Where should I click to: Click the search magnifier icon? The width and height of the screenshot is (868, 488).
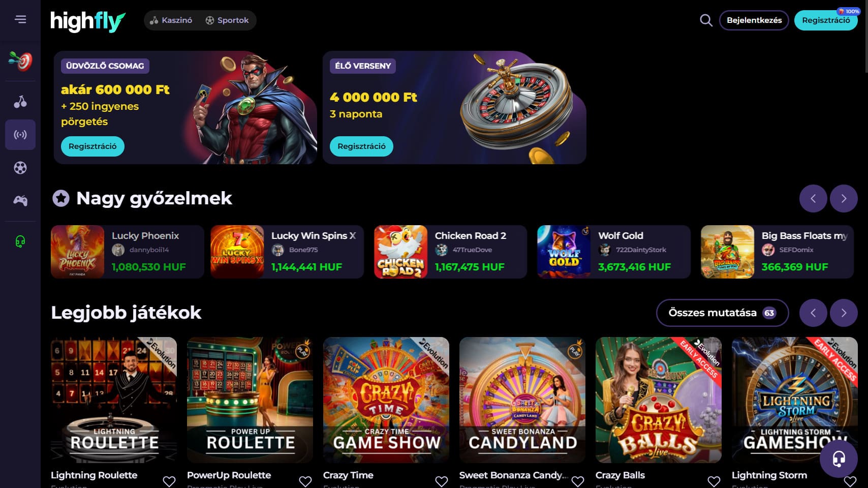pyautogui.click(x=706, y=20)
